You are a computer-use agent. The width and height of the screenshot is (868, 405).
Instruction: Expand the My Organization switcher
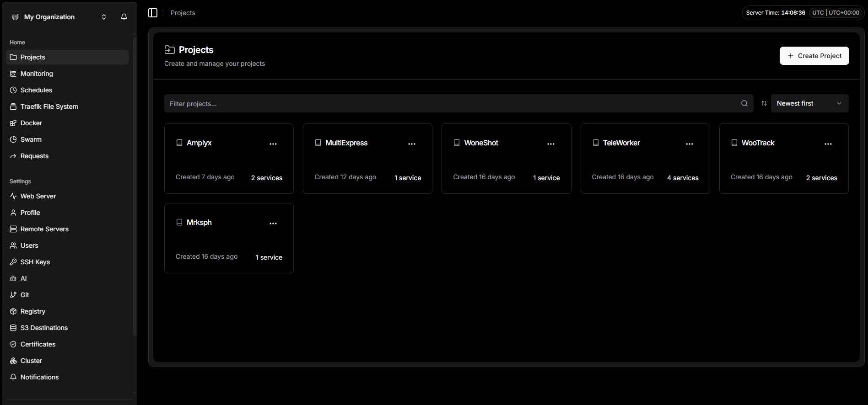(104, 17)
